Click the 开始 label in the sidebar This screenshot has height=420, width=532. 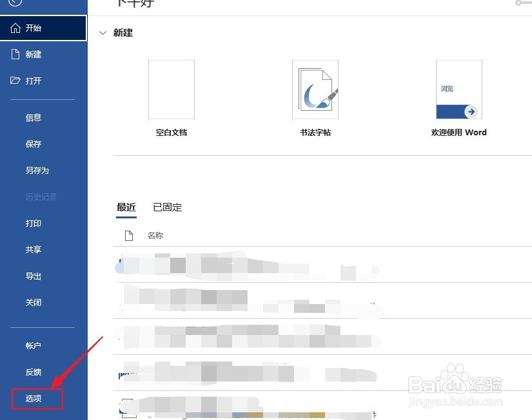click(34, 28)
